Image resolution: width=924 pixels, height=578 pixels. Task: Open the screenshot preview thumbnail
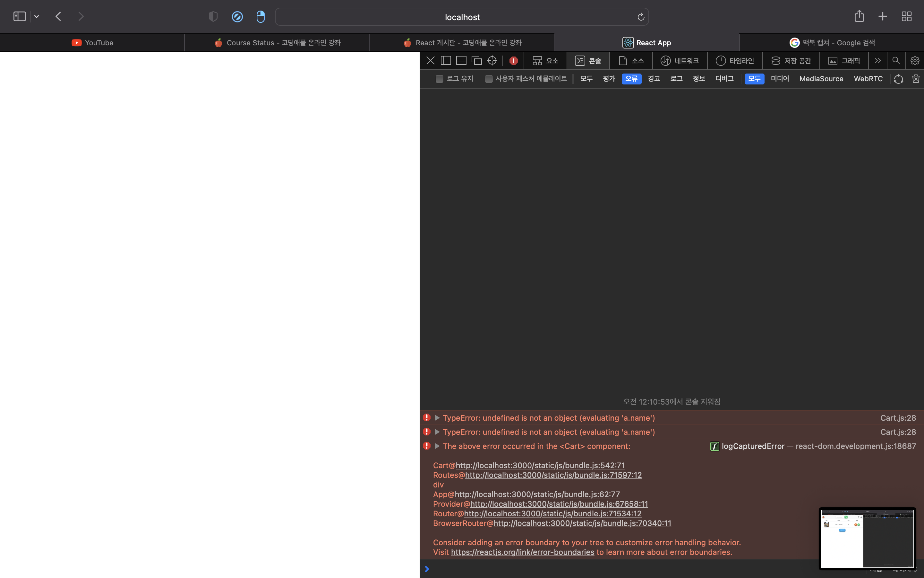tap(867, 539)
